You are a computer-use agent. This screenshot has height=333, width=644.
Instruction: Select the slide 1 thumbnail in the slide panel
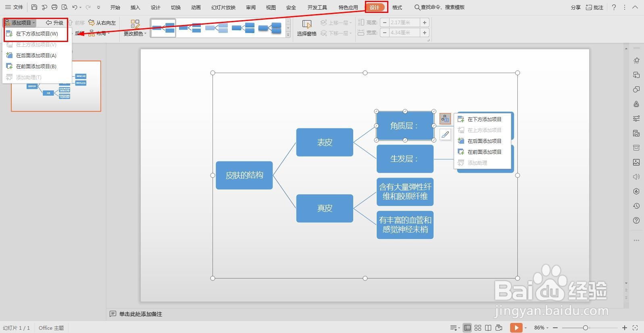click(x=56, y=86)
